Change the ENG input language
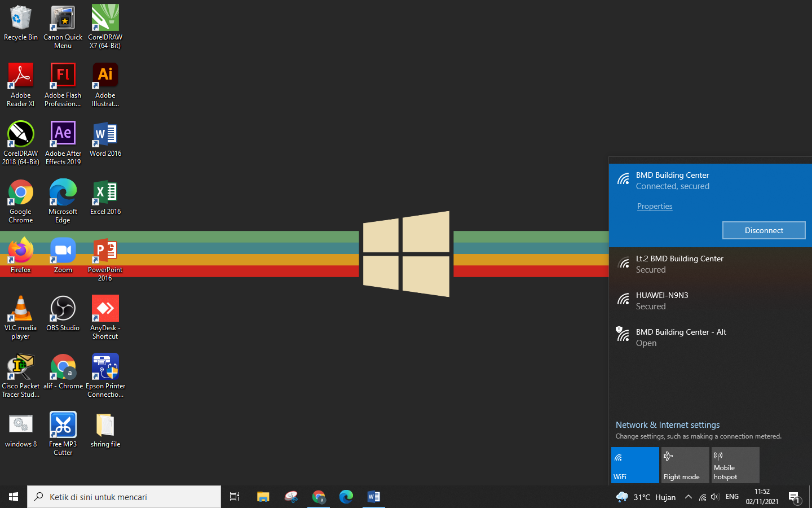Screen dimensions: 812x508 pyautogui.click(x=732, y=497)
